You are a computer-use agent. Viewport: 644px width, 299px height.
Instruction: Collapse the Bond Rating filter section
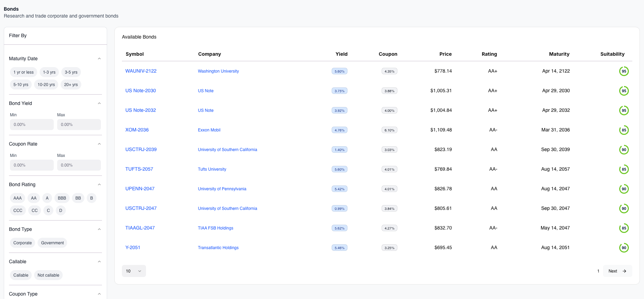pyautogui.click(x=99, y=184)
